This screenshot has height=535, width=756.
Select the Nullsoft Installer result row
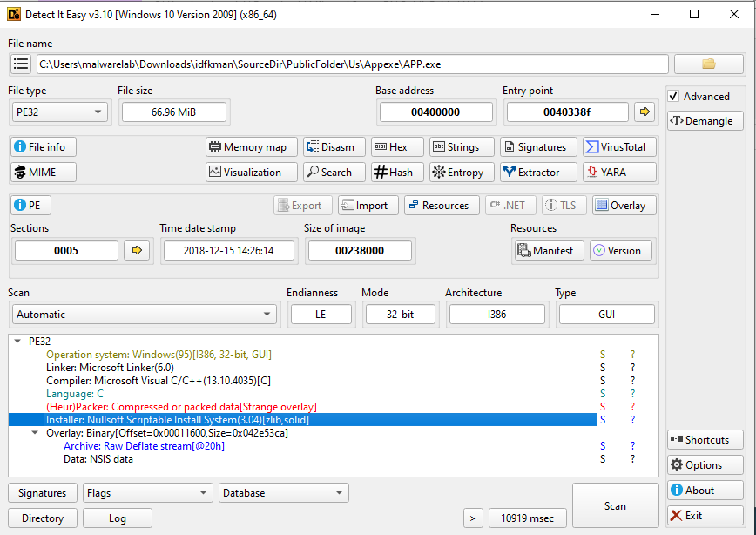[179, 420]
